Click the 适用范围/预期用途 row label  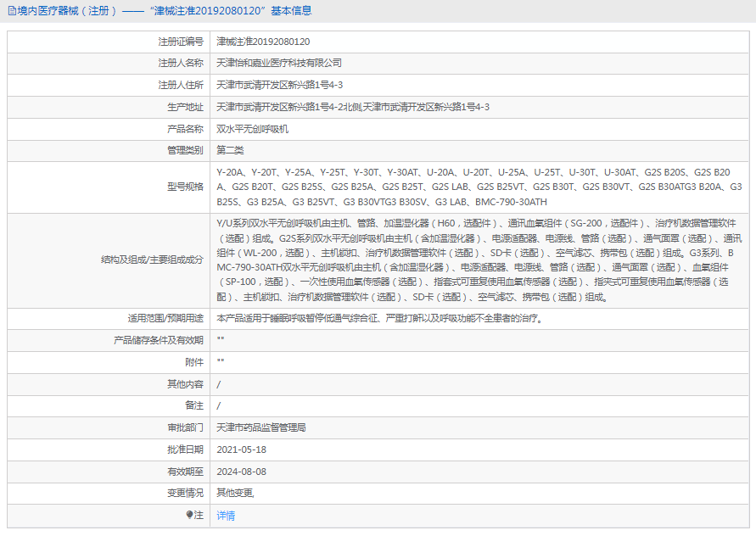pos(165,318)
